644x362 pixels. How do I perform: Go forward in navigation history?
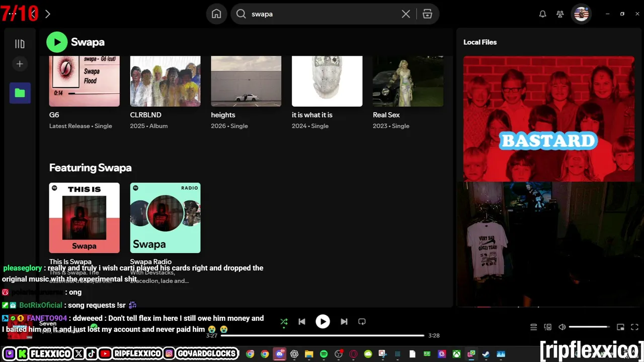(x=48, y=14)
